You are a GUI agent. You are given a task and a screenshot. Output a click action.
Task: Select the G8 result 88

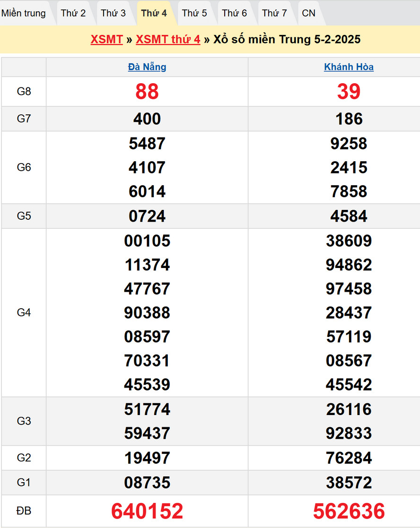[147, 91]
